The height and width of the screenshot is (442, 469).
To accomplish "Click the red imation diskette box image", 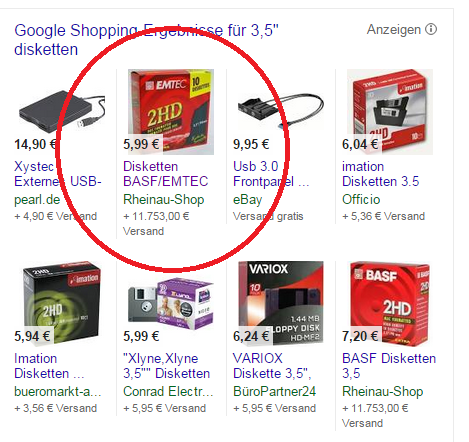I will click(390, 112).
